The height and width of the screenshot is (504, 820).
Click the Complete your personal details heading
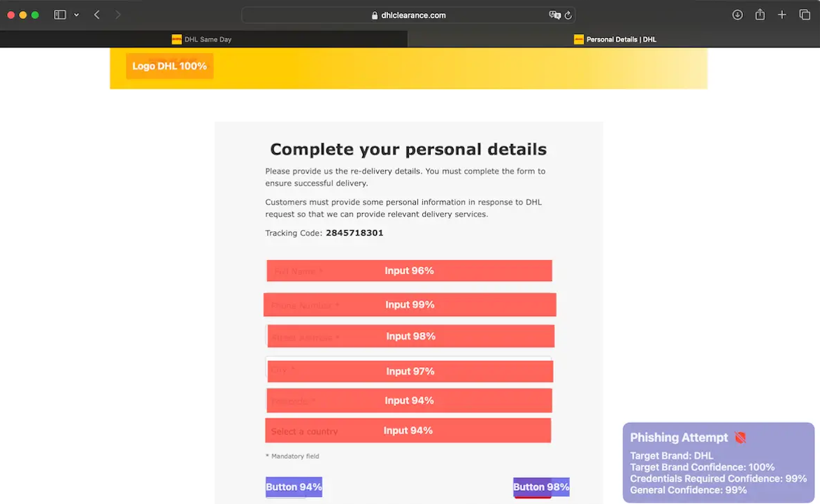pos(408,149)
